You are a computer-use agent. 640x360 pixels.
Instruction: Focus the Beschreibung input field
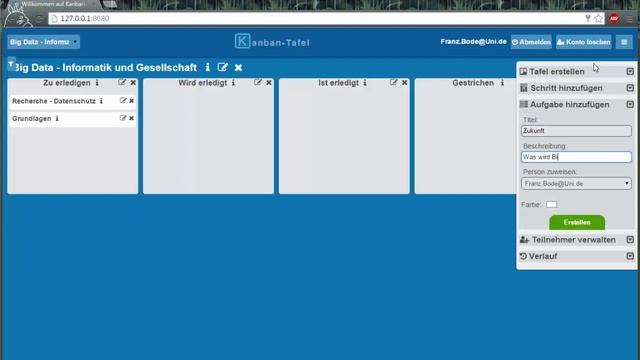point(576,157)
